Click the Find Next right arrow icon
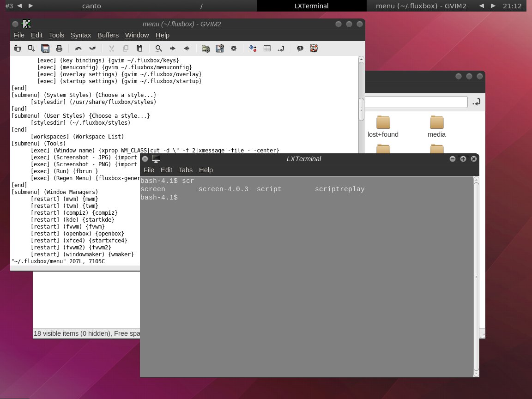 (172, 48)
